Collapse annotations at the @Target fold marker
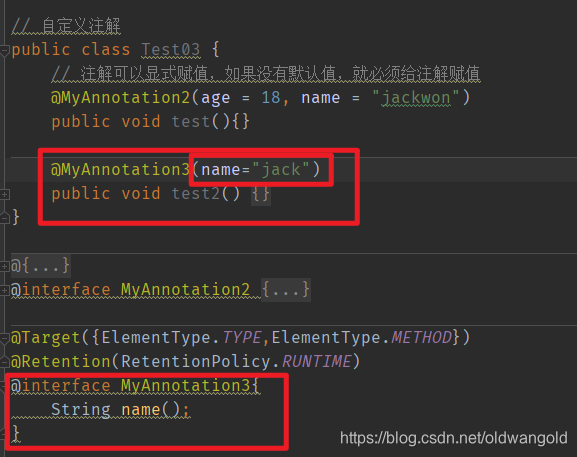Viewport: 577px width, 457px height. pyautogui.click(x=4, y=339)
